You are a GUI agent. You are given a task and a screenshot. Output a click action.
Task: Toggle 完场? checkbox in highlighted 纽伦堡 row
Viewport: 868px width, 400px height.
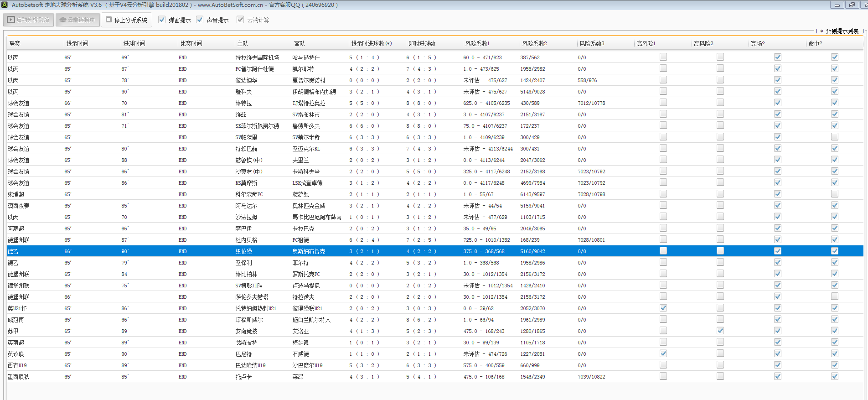coord(777,251)
